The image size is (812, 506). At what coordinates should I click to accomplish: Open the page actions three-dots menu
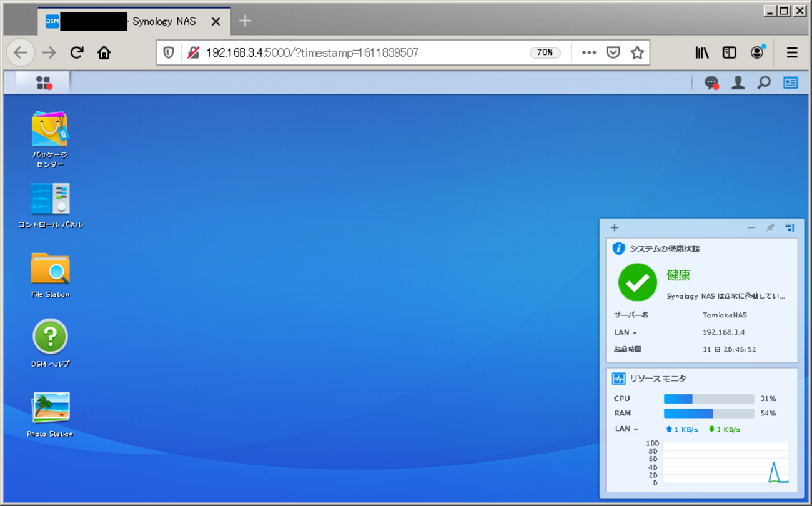coord(588,52)
